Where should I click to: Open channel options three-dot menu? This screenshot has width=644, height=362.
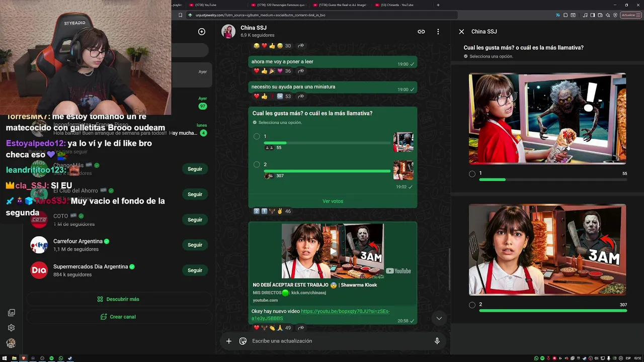pyautogui.click(x=438, y=31)
